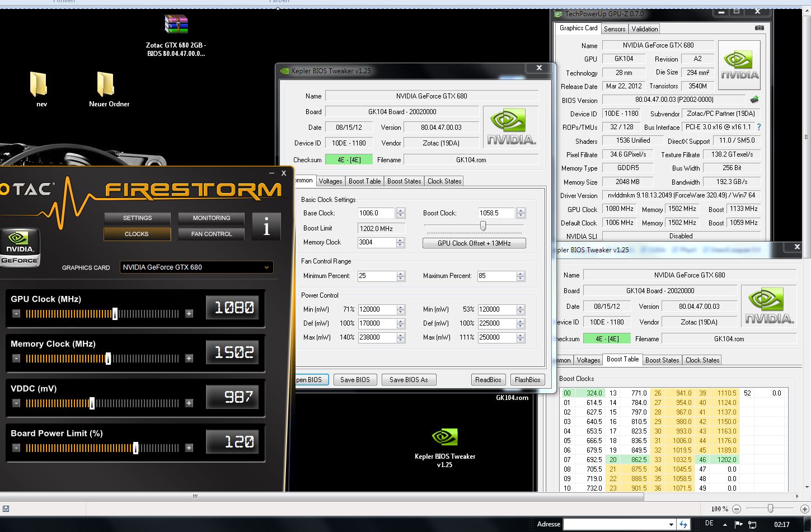Image resolution: width=811 pixels, height=532 pixels.
Task: Click the Firestorm GPU Clock slider handle
Action: tap(115, 314)
